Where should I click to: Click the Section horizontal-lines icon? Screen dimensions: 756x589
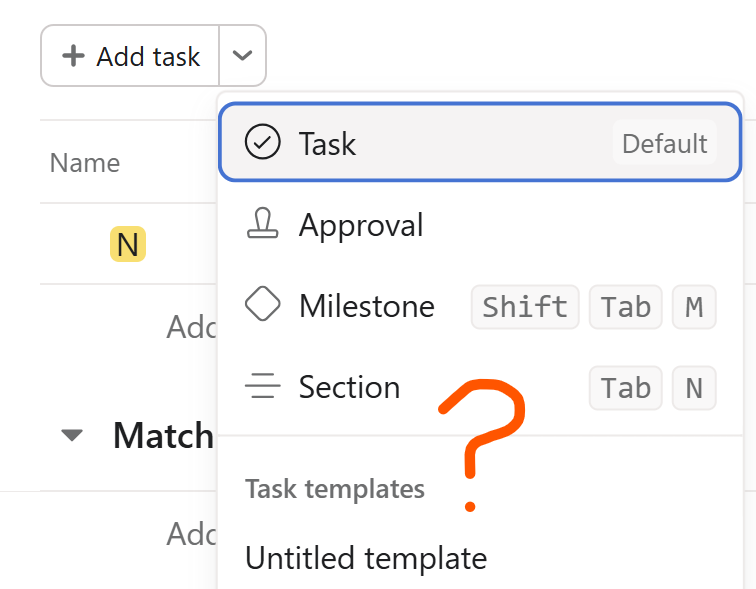click(x=262, y=386)
